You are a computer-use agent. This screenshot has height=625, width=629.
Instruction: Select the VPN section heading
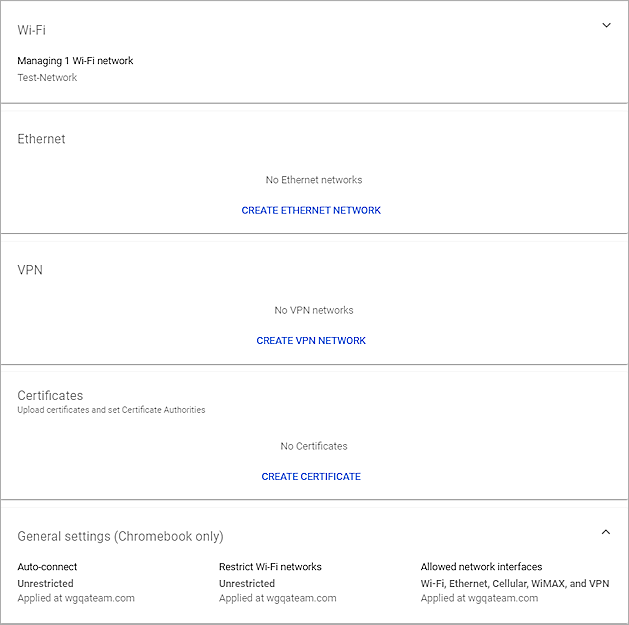click(x=30, y=270)
